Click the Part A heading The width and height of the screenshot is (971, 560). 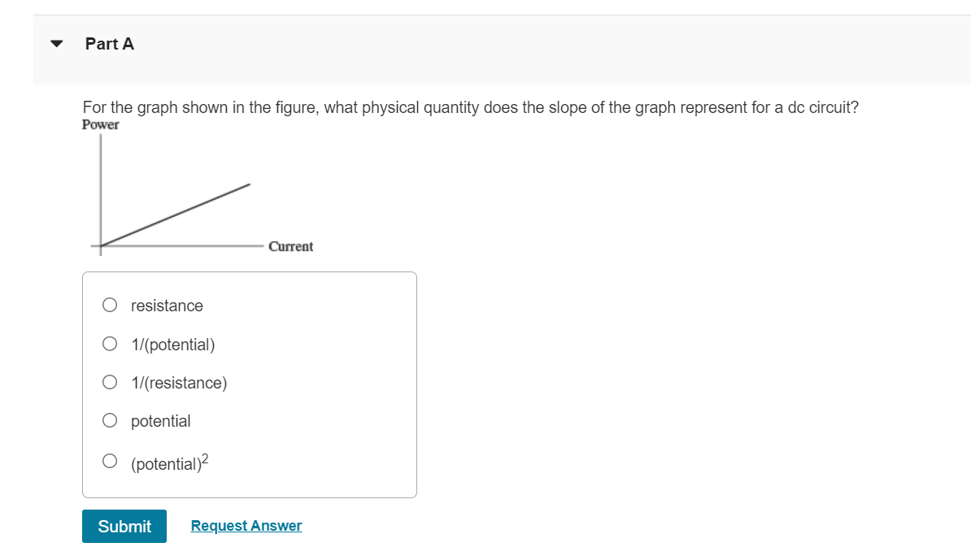point(109,44)
